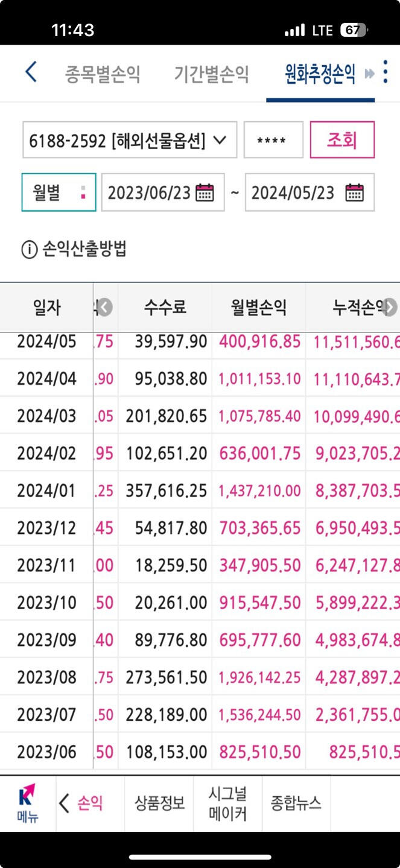400x868 pixels.
Task: Switch to the 기간별손익 tab
Action: tap(211, 74)
